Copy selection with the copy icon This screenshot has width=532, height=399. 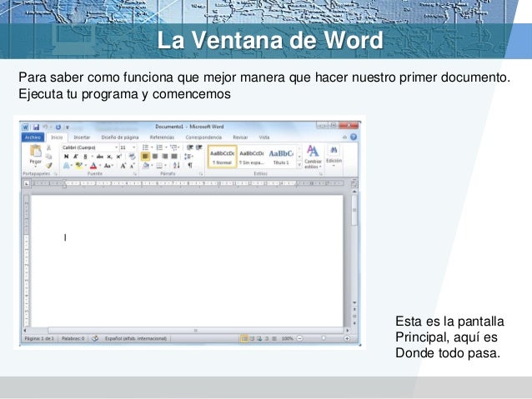pos(49,157)
